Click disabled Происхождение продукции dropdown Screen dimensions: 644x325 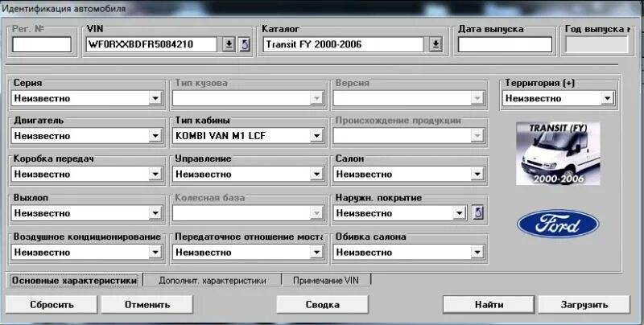click(408, 136)
